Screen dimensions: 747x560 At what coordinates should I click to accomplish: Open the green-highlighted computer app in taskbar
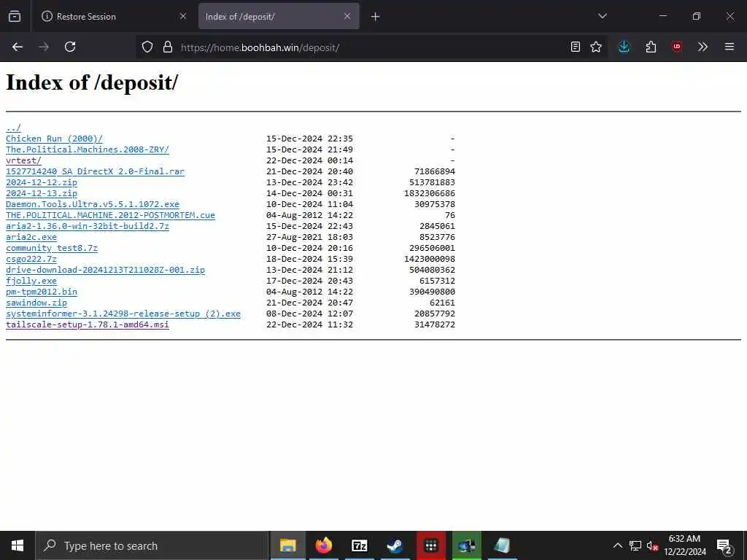click(466, 545)
